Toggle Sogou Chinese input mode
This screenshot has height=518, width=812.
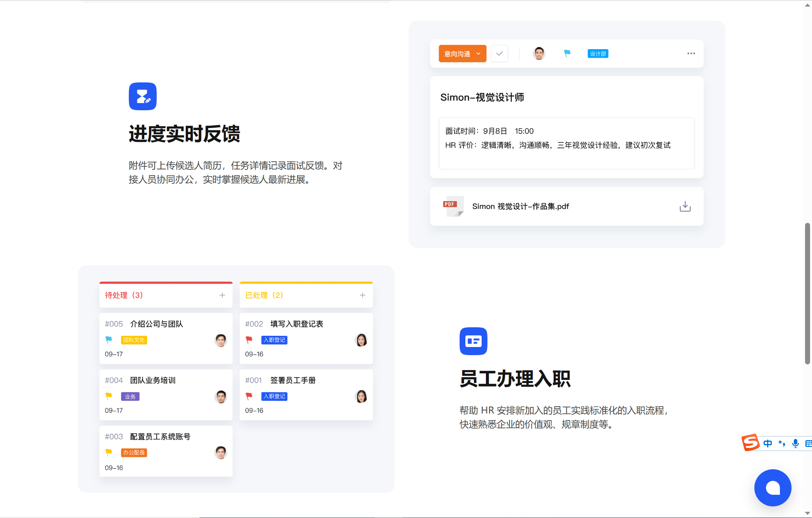[x=768, y=443]
